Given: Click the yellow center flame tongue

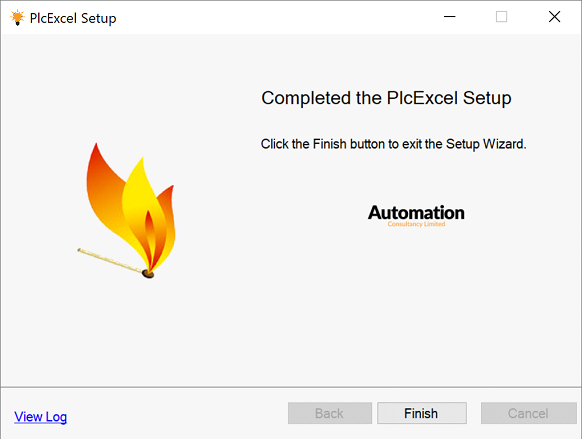Looking at the screenshot, I should 142,201.
